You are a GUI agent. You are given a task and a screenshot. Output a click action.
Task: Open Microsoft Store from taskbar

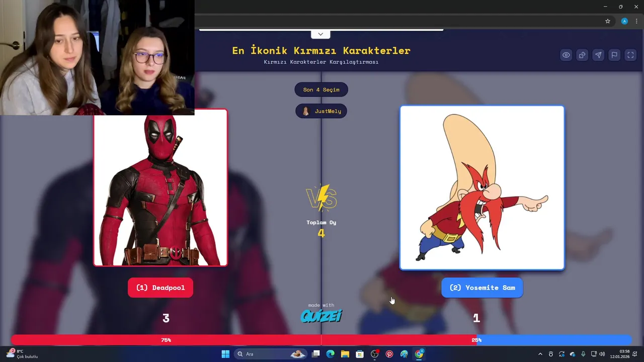[x=360, y=354]
